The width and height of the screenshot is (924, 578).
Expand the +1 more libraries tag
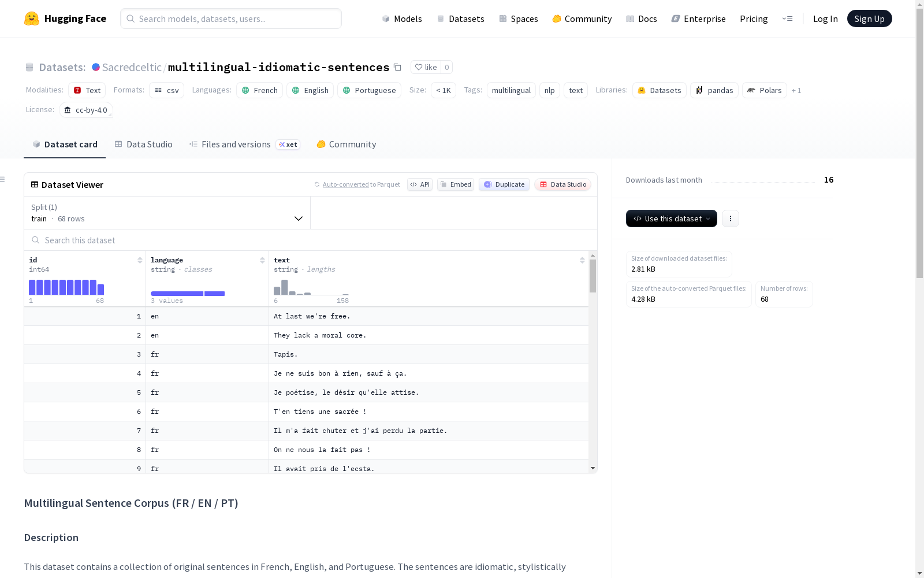click(x=796, y=90)
